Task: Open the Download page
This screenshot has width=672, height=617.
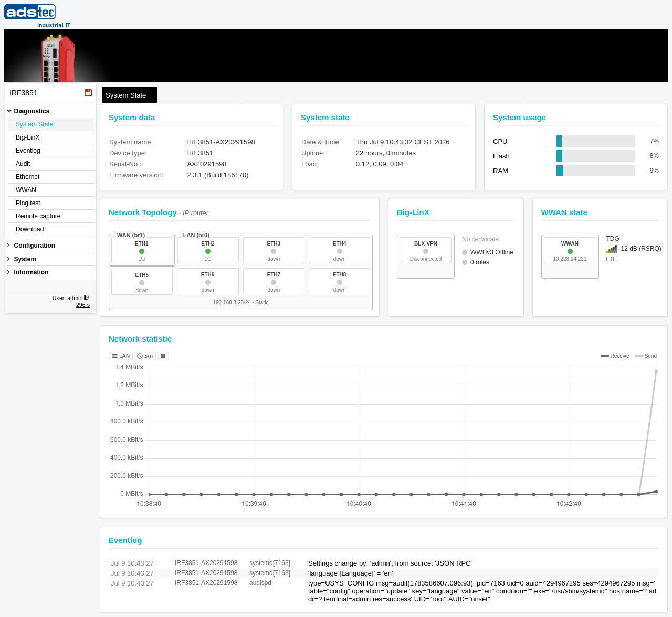Action: 51,229
